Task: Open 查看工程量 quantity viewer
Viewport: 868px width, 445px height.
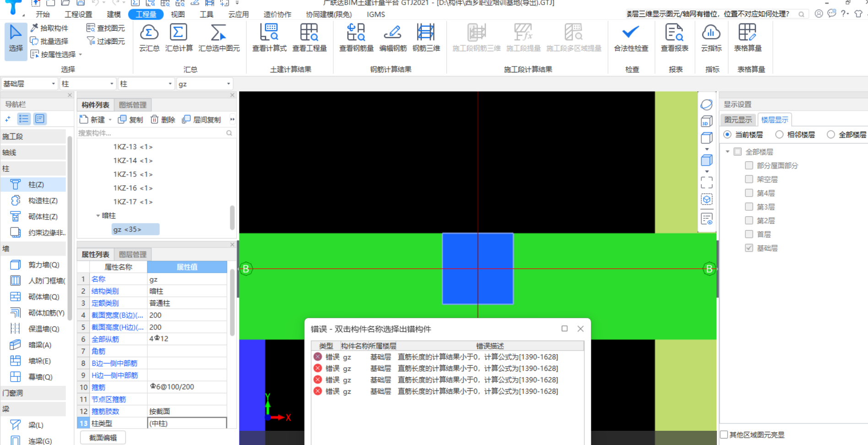Action: tap(309, 38)
